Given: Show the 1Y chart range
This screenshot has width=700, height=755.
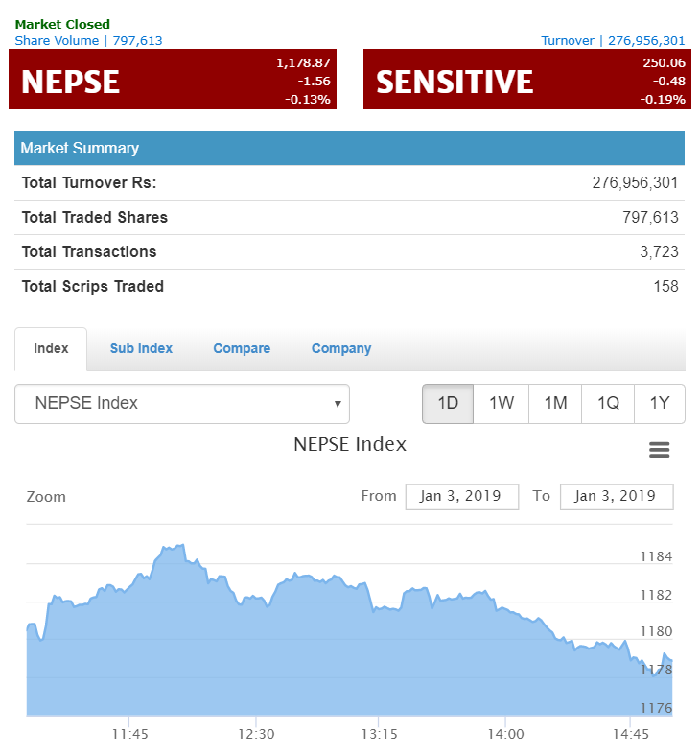Looking at the screenshot, I should tap(660, 404).
